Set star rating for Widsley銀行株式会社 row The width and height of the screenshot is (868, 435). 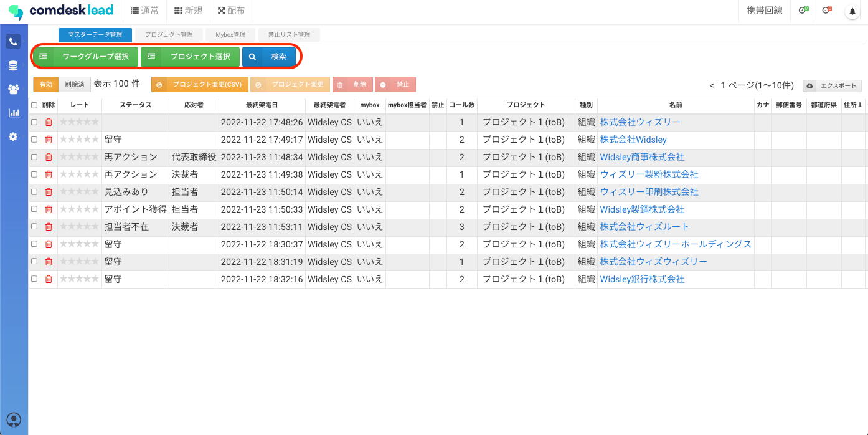(79, 279)
